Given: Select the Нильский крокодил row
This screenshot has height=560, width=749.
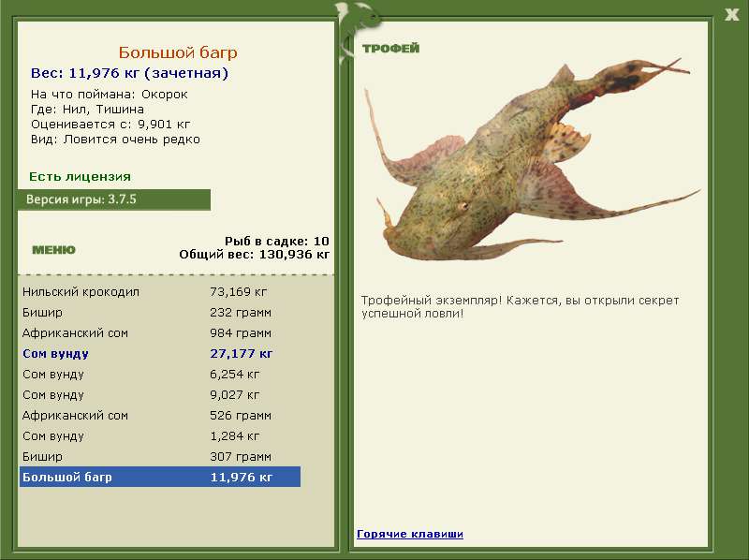Looking at the screenshot, I should tap(160, 291).
